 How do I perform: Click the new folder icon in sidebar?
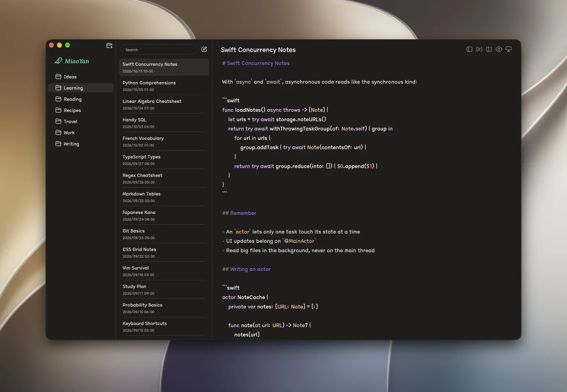109,46
